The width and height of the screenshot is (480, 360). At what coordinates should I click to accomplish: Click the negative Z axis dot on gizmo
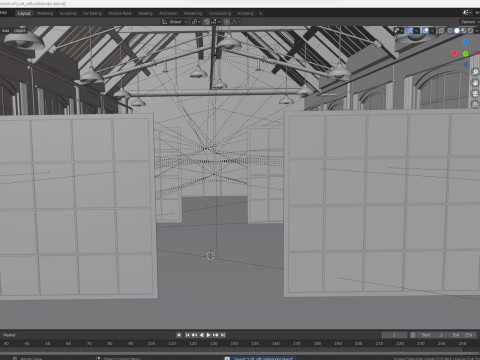pos(466,64)
